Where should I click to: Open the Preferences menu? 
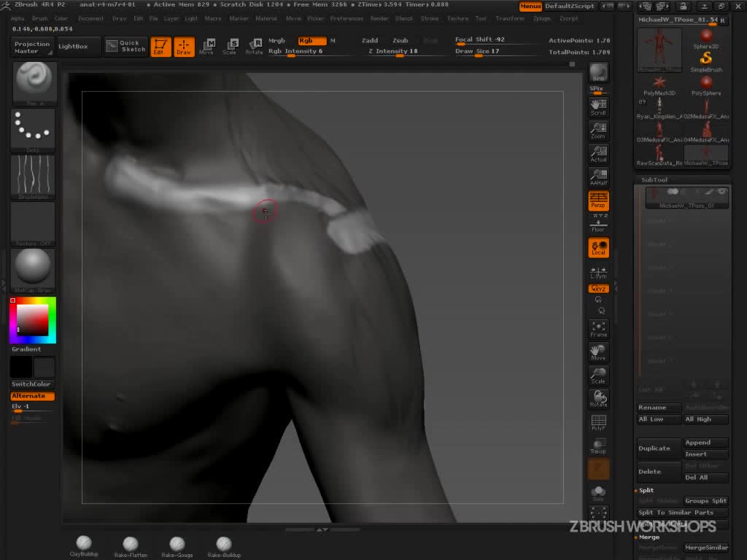(347, 18)
